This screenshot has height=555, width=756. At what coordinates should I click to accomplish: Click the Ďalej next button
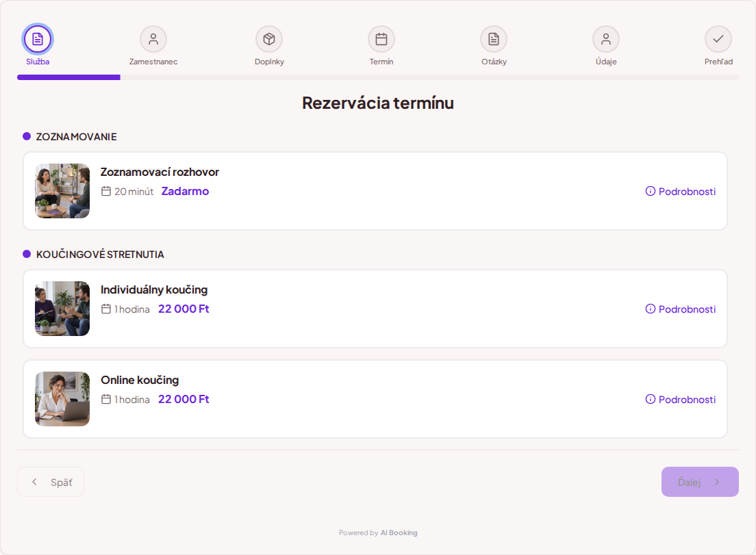[x=700, y=482]
